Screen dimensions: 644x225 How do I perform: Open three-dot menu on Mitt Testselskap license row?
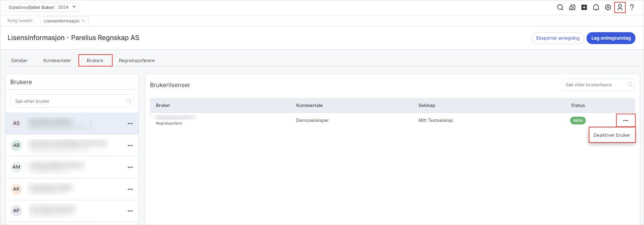pyautogui.click(x=625, y=120)
